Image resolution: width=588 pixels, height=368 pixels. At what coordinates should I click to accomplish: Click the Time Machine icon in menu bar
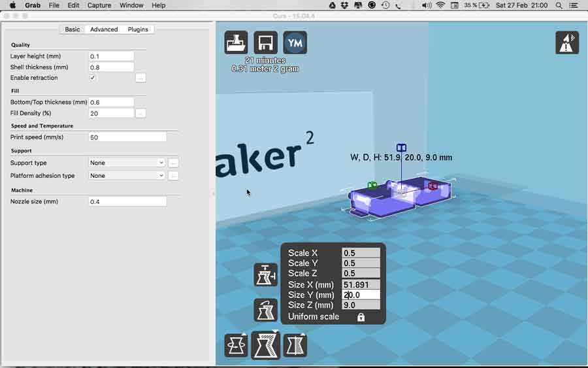(385, 5)
